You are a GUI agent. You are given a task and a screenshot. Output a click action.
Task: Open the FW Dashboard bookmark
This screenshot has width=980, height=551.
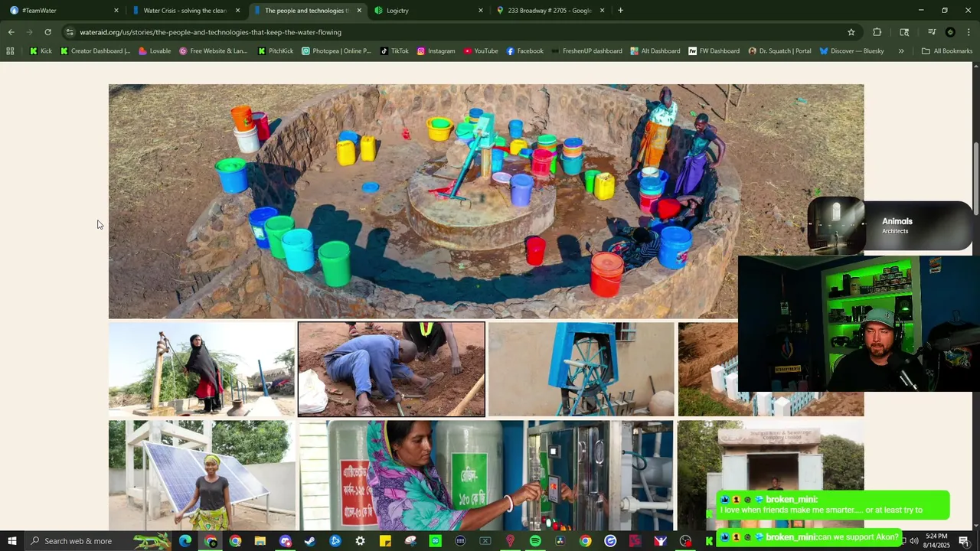click(714, 51)
